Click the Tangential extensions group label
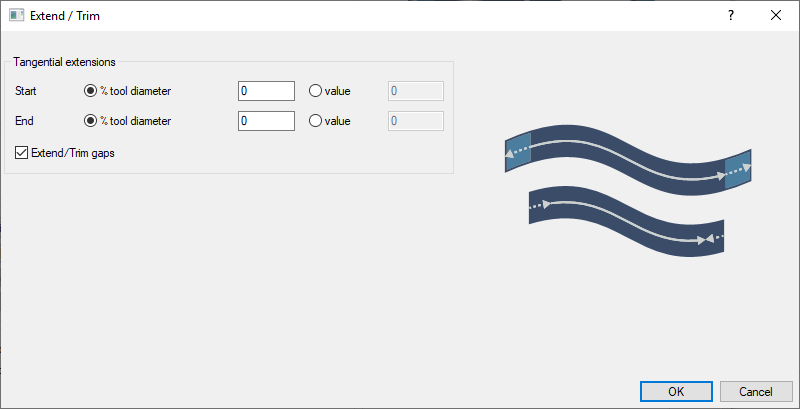This screenshot has width=800, height=409. pos(64,62)
